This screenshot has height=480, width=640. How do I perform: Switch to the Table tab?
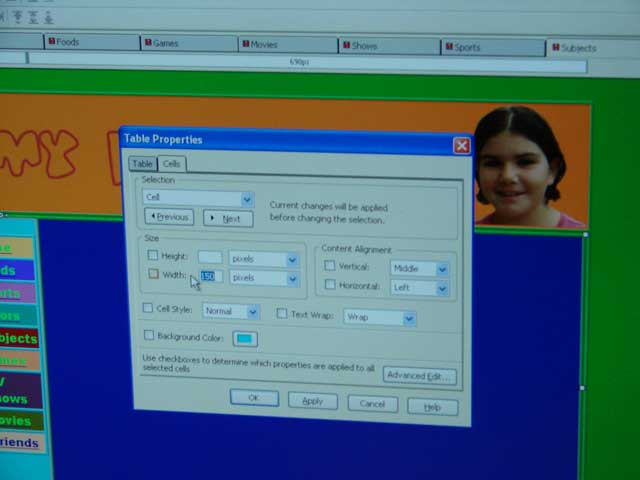pyautogui.click(x=142, y=164)
